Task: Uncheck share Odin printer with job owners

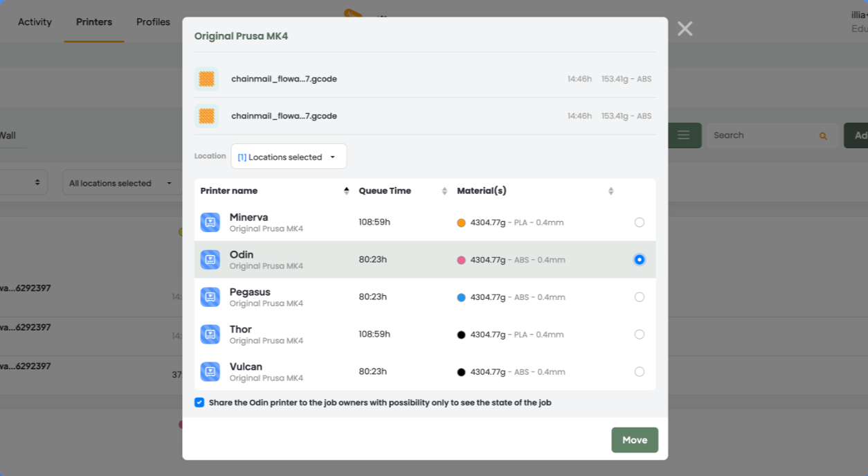Action: (199, 403)
